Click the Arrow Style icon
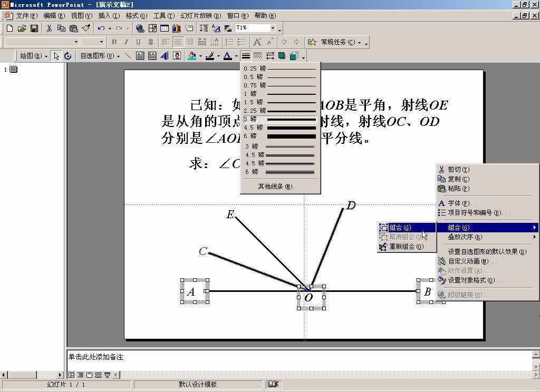 coord(270,56)
